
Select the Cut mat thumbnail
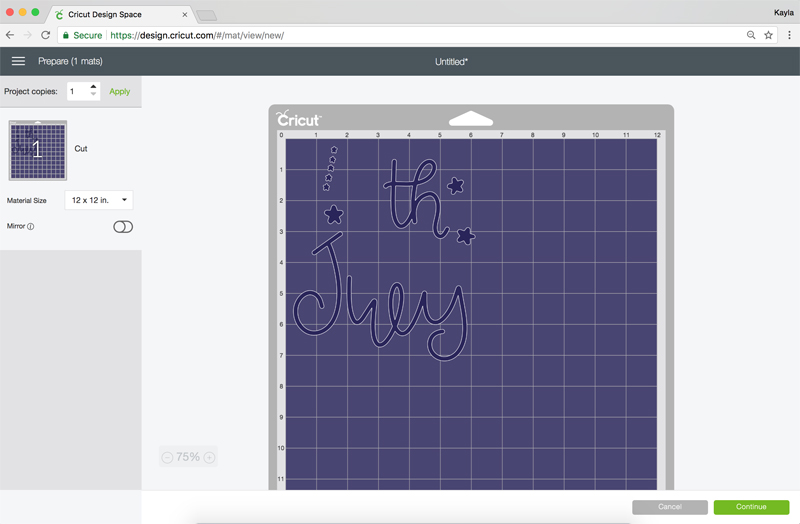point(38,150)
